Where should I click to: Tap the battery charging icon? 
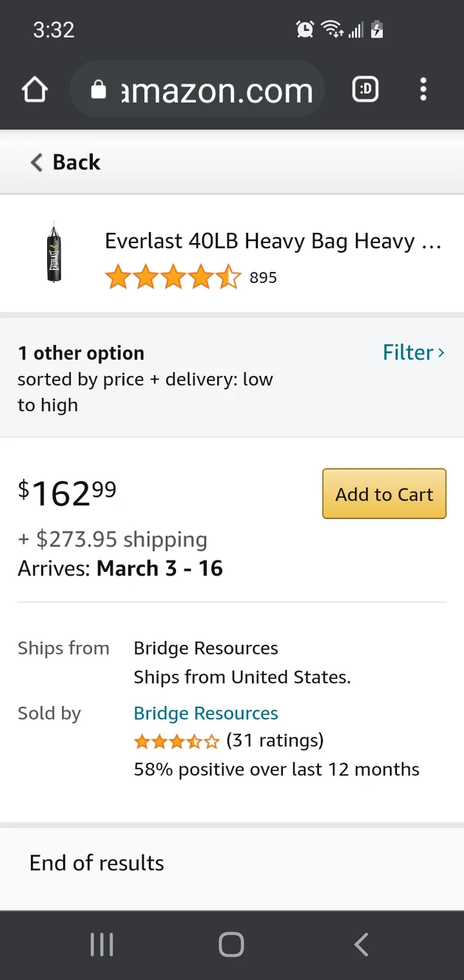pyautogui.click(x=377, y=29)
